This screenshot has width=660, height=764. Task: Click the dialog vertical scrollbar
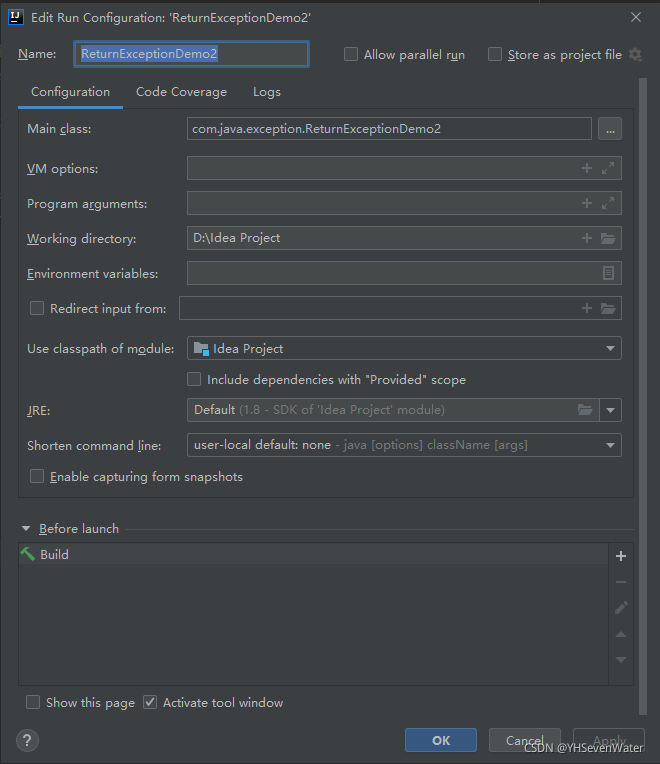point(643,397)
